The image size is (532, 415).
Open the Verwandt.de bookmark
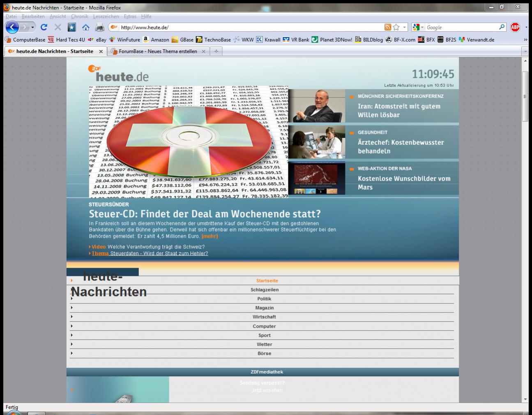(477, 40)
